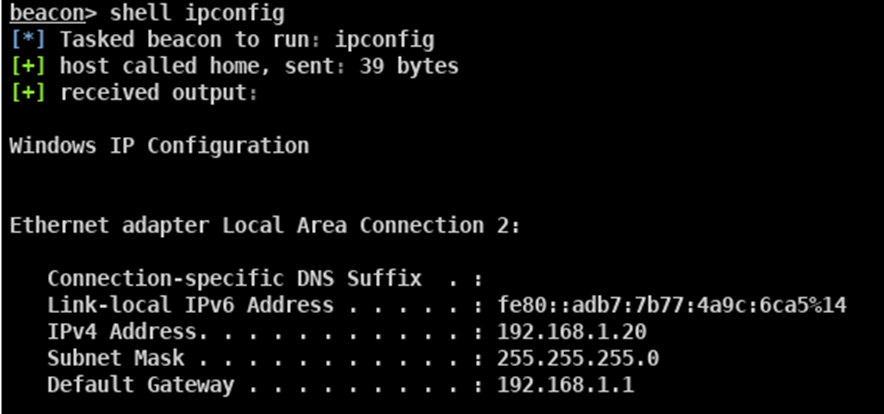The width and height of the screenshot is (884, 414).
Task: Click the 'received output' line
Action: (159, 93)
